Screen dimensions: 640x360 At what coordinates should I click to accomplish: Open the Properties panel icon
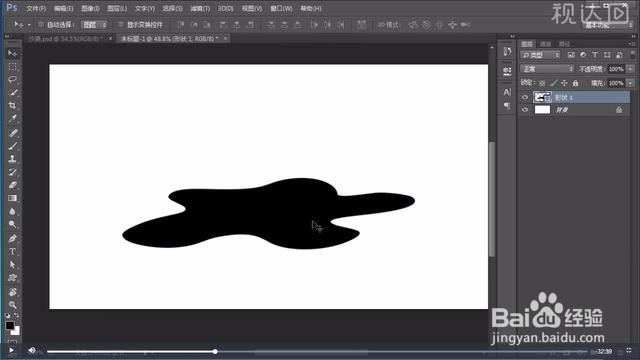[507, 71]
